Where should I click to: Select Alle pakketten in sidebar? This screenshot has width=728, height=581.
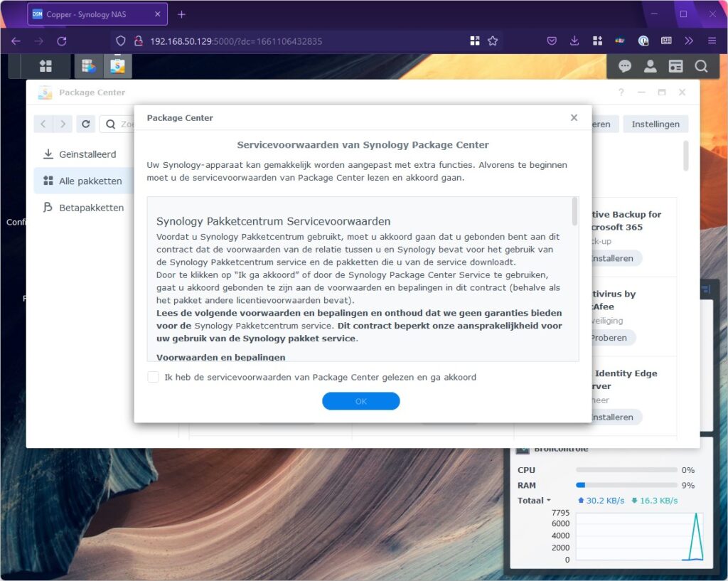click(84, 181)
